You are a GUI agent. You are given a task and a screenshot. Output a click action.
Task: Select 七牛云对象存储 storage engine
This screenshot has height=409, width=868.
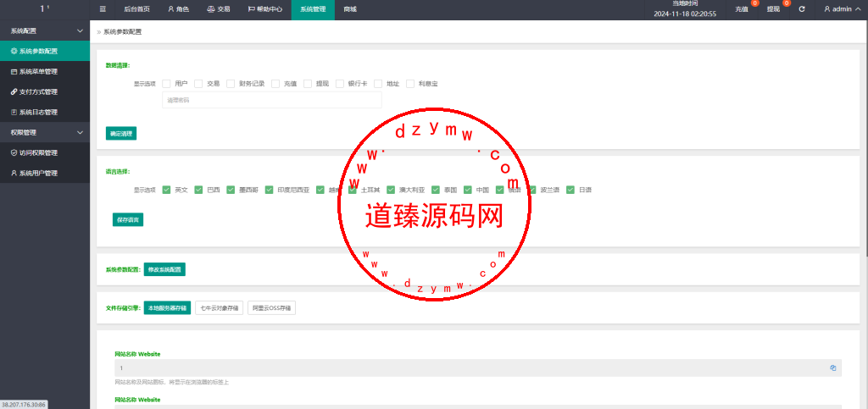pos(220,308)
